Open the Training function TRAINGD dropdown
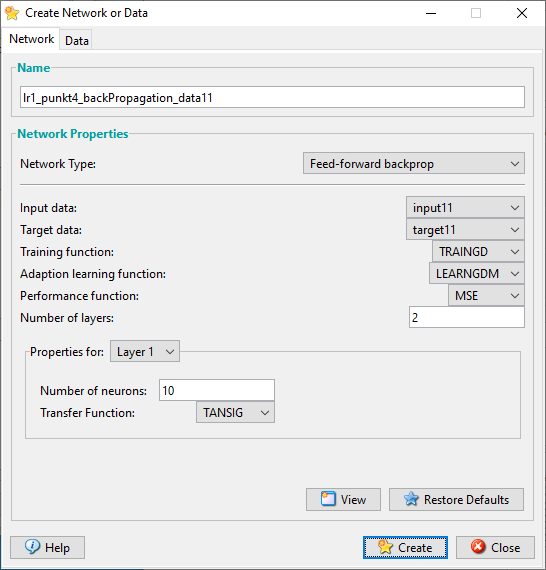Image resolution: width=546 pixels, height=570 pixels. point(478,251)
